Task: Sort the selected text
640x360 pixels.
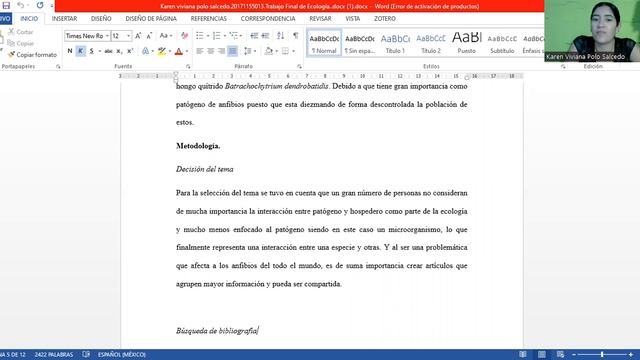Action: coord(280,36)
